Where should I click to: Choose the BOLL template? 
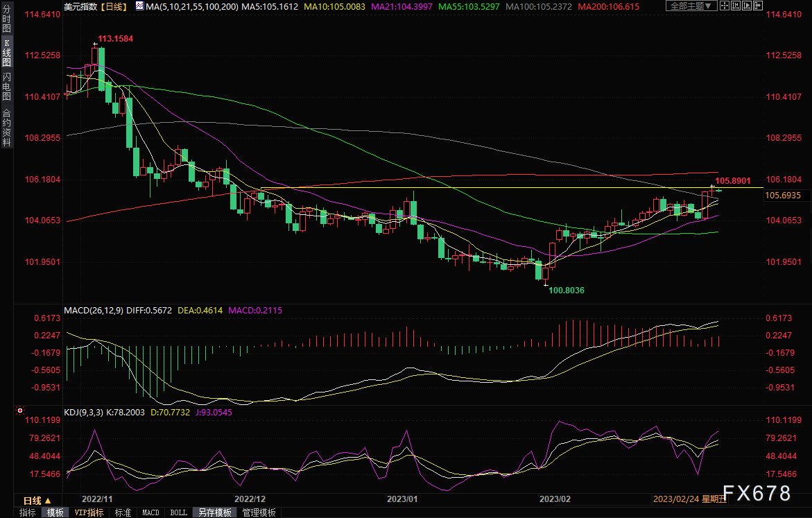tap(179, 512)
